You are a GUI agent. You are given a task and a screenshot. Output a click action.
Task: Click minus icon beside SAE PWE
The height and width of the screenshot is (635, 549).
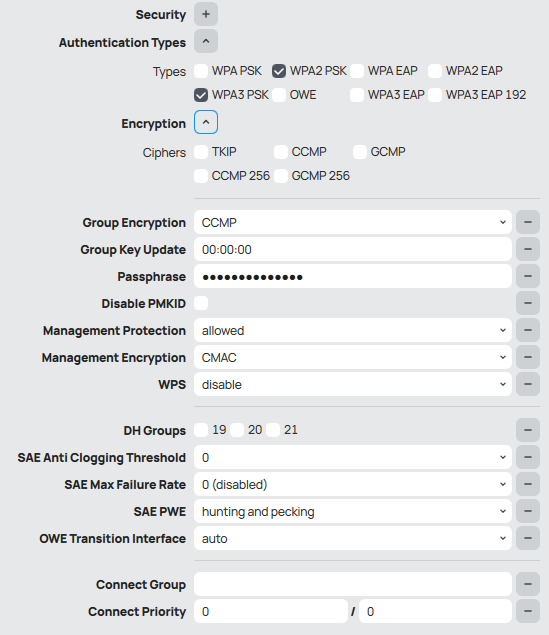[528, 511]
